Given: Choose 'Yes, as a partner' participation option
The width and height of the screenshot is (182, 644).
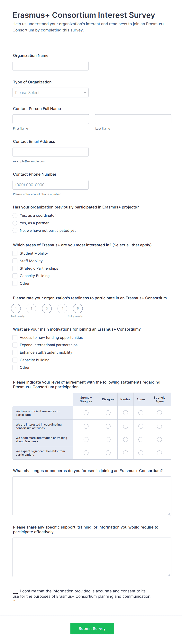Looking at the screenshot, I should click(x=15, y=223).
